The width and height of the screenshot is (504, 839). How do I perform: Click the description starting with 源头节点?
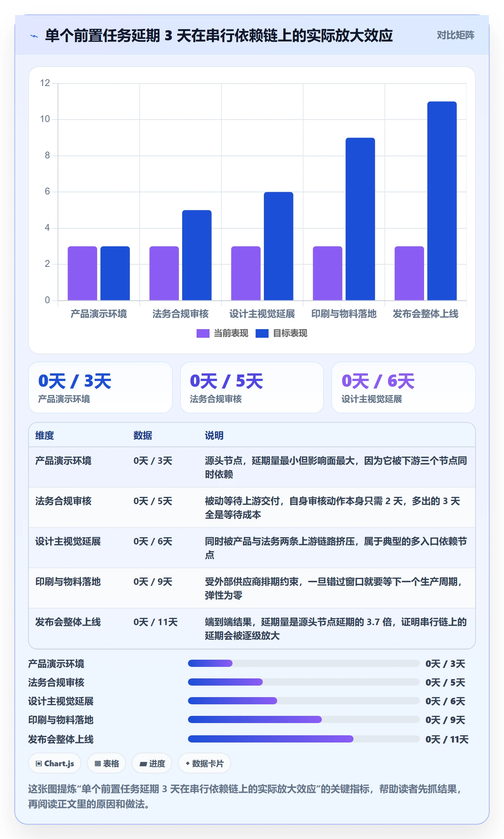click(x=336, y=467)
